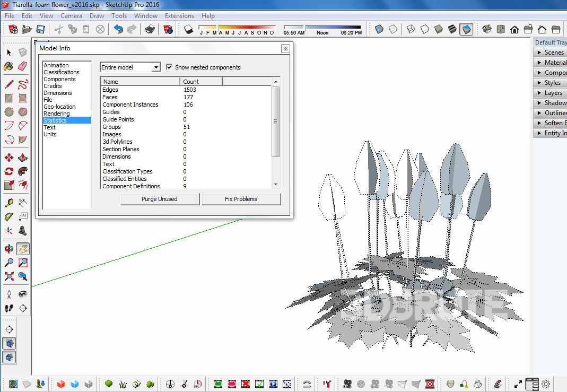The height and width of the screenshot is (392, 567).
Task: Click the Purge Unused button
Action: [160, 199]
